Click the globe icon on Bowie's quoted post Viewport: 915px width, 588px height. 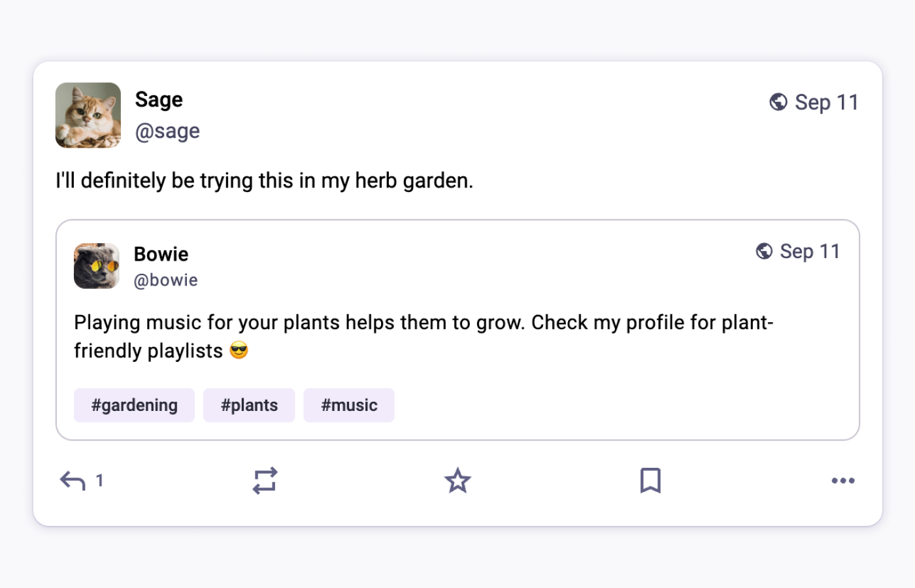coord(764,251)
